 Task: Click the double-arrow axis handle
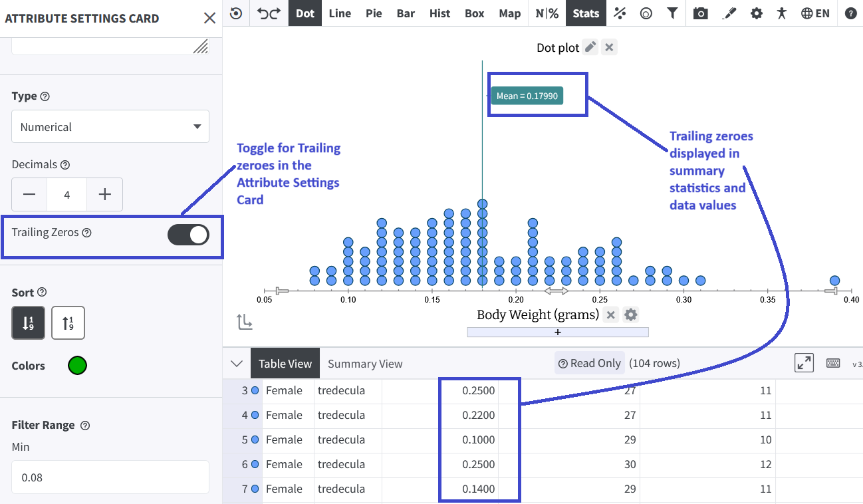coord(556,291)
